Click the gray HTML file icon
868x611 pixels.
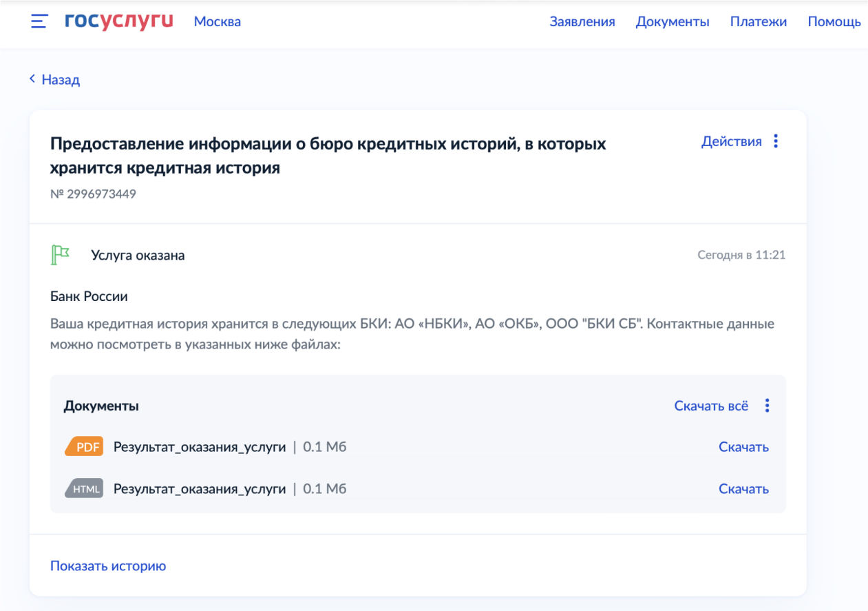click(83, 489)
